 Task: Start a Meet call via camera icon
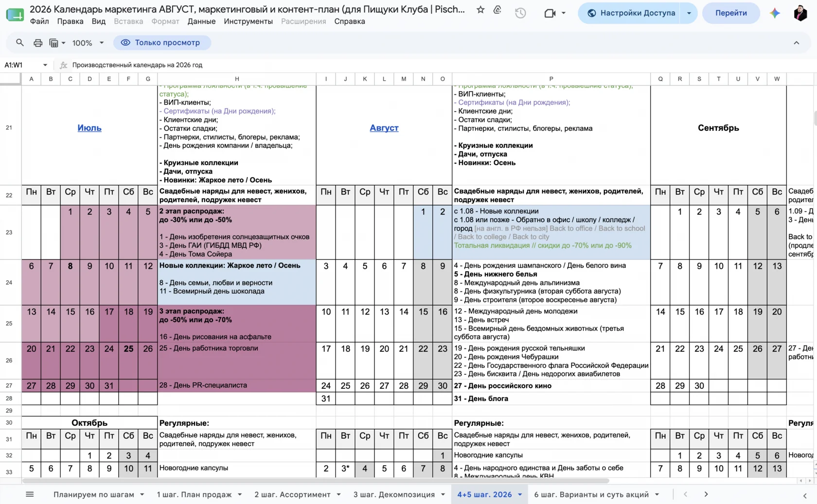(550, 13)
